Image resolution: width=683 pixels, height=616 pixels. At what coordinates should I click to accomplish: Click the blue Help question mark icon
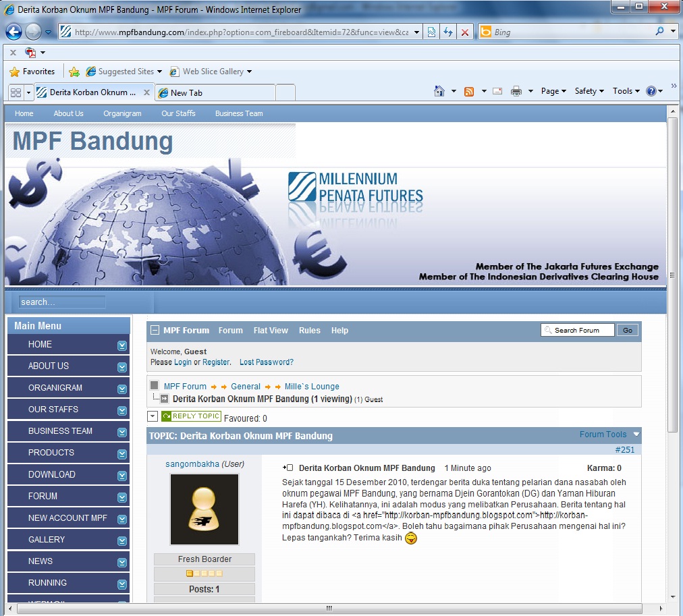651,91
